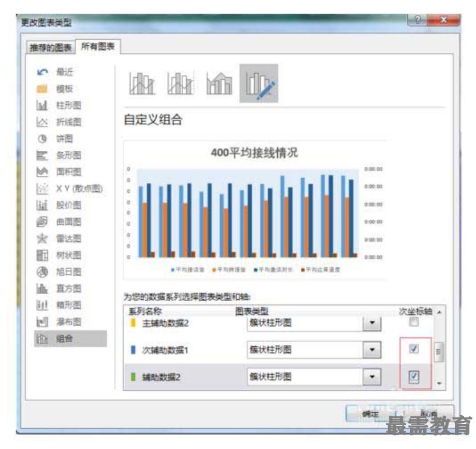The width and height of the screenshot is (476, 449).
Task: Click the help question mark button
Action: [417, 20]
